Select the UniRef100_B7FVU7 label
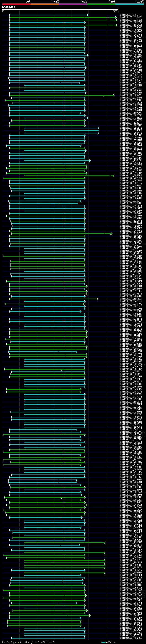The image size is (146, 644). click(131, 67)
